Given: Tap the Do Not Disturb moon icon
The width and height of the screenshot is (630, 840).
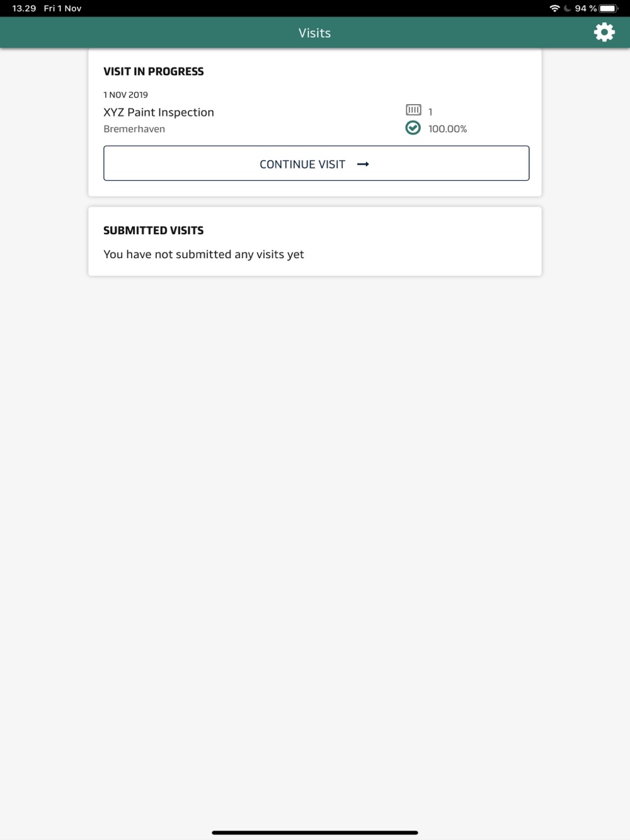Looking at the screenshot, I should coord(567,8).
